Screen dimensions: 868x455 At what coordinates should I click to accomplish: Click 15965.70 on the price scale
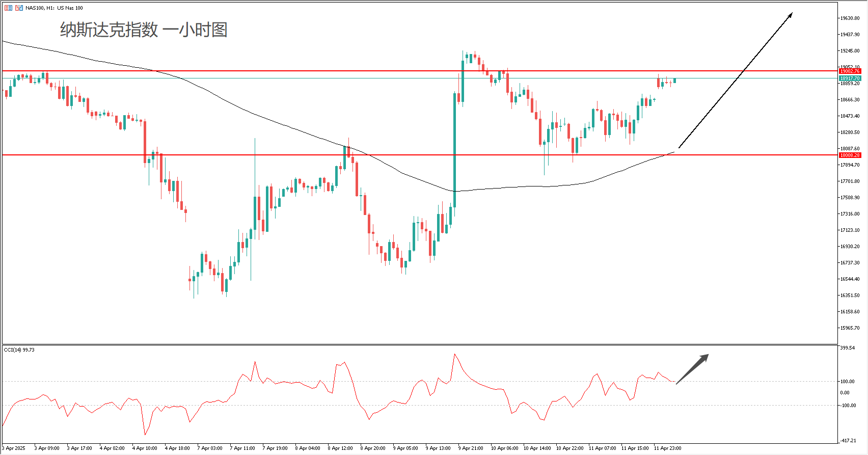click(850, 328)
